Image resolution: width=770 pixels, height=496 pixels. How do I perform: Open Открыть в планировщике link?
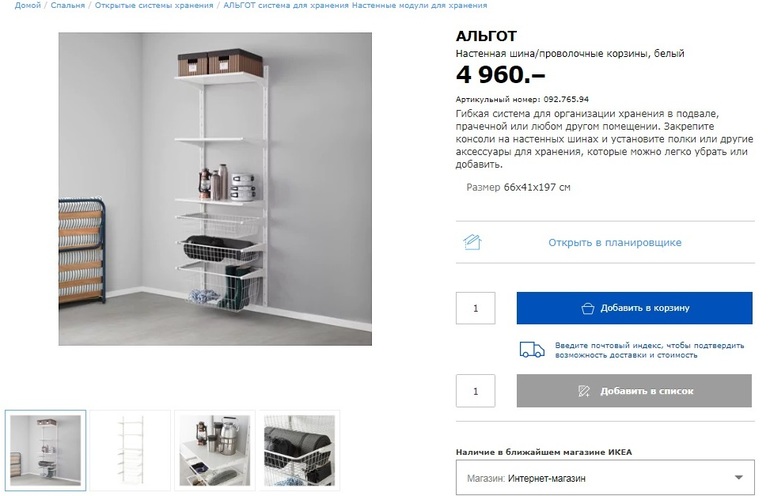tap(615, 243)
